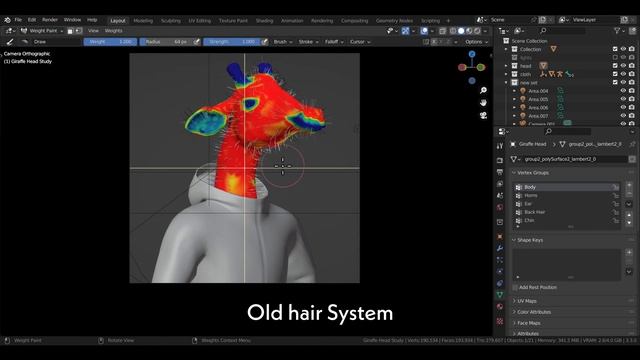This screenshot has height=360, width=640.
Task: Open Object Constraints tab icon
Action: 500,283
